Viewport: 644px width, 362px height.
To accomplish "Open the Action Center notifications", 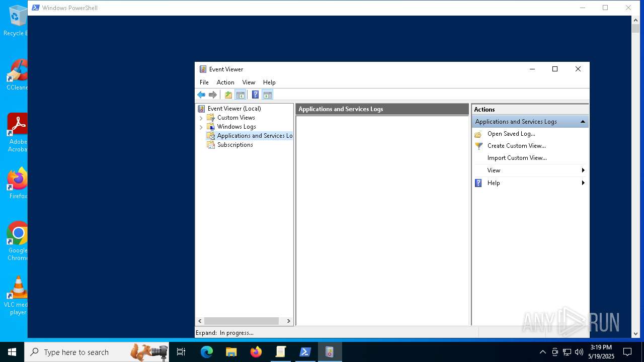I will coord(627,352).
